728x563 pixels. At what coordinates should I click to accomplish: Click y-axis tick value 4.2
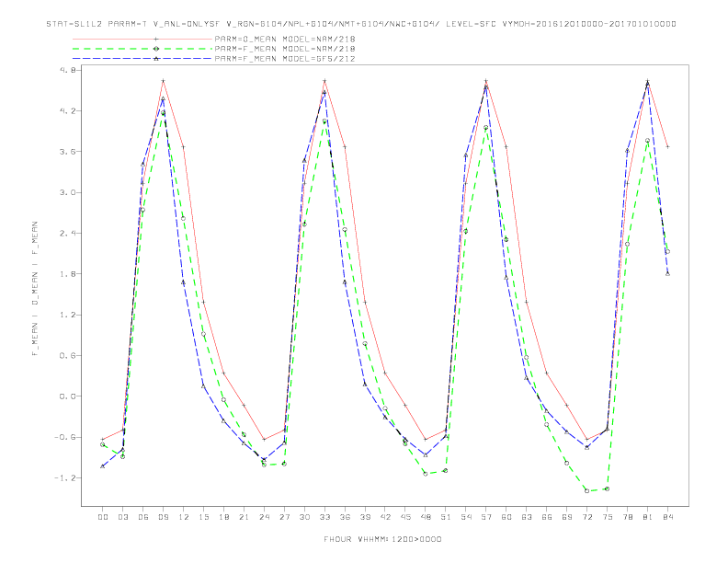point(68,110)
